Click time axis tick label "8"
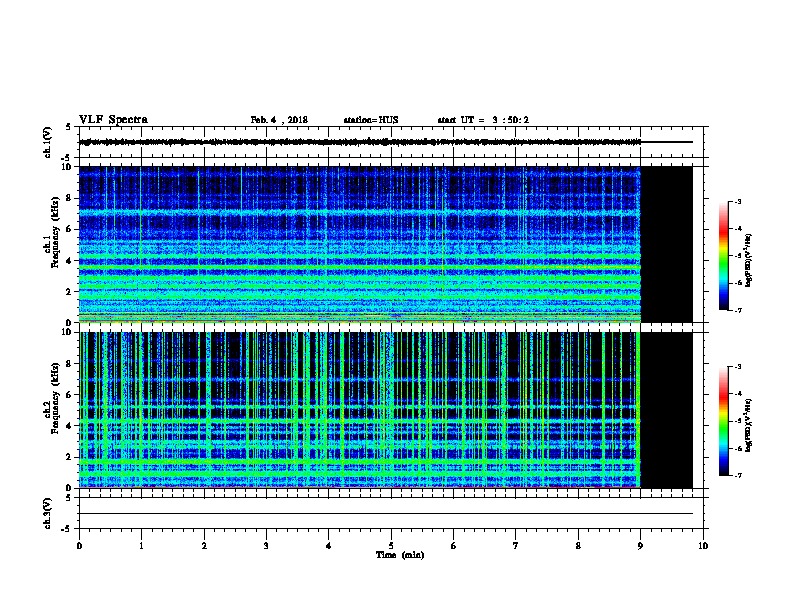Screen dimensions: 792x612 (x=578, y=546)
